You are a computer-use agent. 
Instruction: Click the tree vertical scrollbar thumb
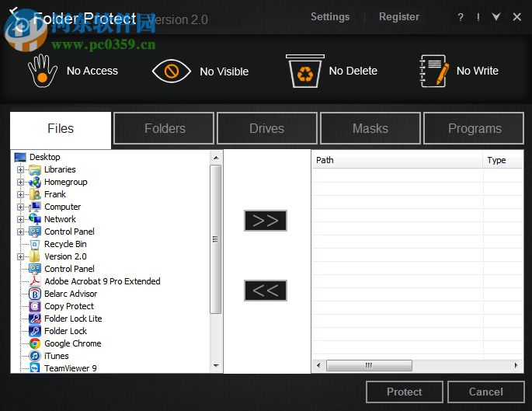click(x=215, y=239)
